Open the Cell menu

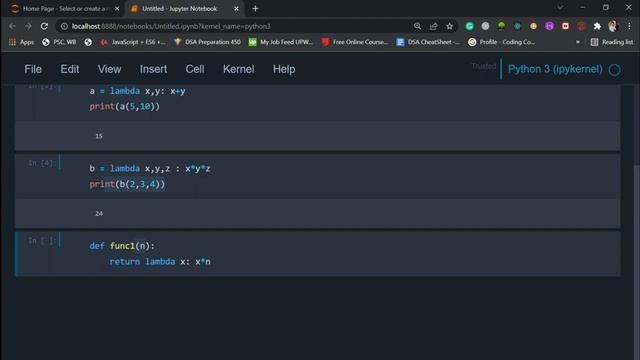pos(195,69)
